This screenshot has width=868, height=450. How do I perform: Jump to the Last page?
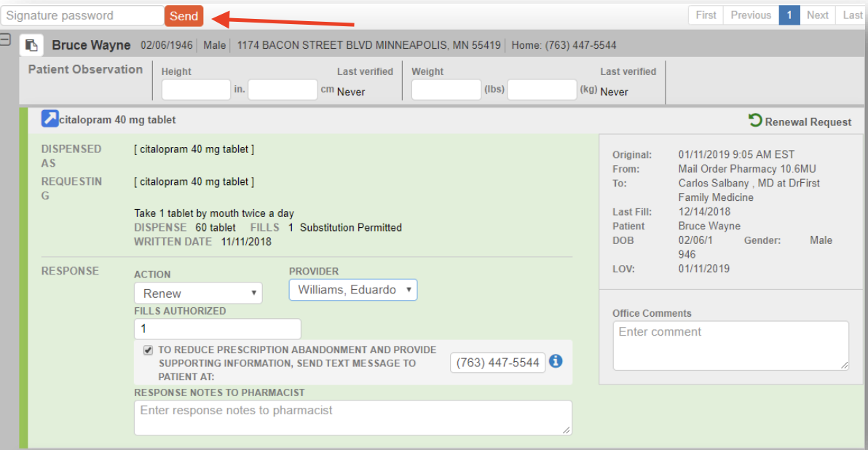852,15
